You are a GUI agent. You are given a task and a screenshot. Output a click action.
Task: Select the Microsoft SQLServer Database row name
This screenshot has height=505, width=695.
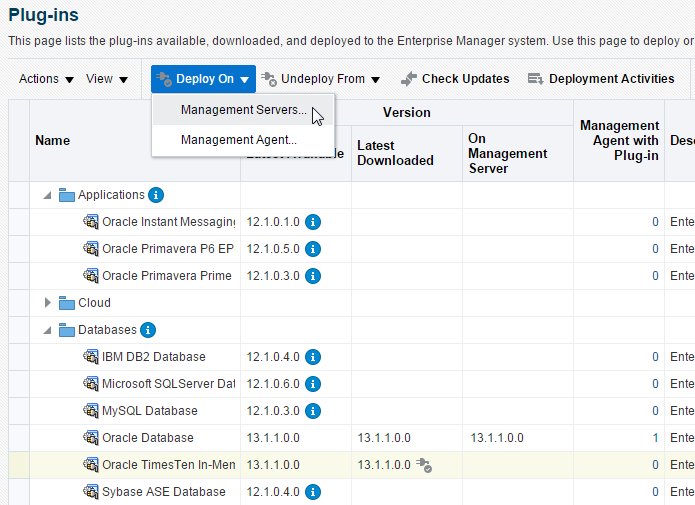point(168,384)
